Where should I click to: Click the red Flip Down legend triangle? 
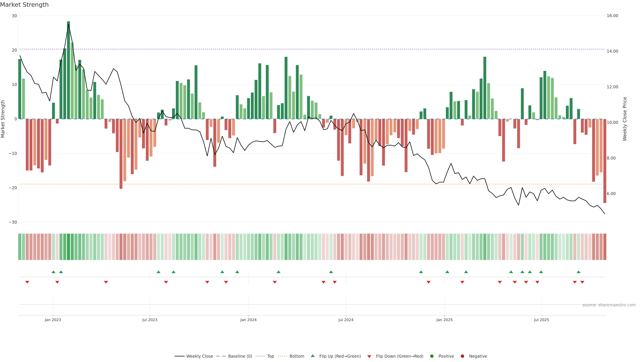click(369, 356)
